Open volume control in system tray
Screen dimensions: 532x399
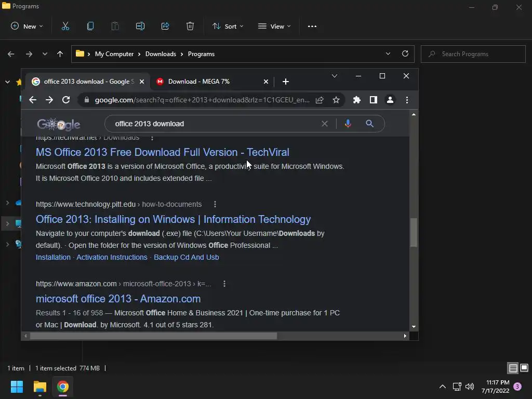pyautogui.click(x=470, y=387)
